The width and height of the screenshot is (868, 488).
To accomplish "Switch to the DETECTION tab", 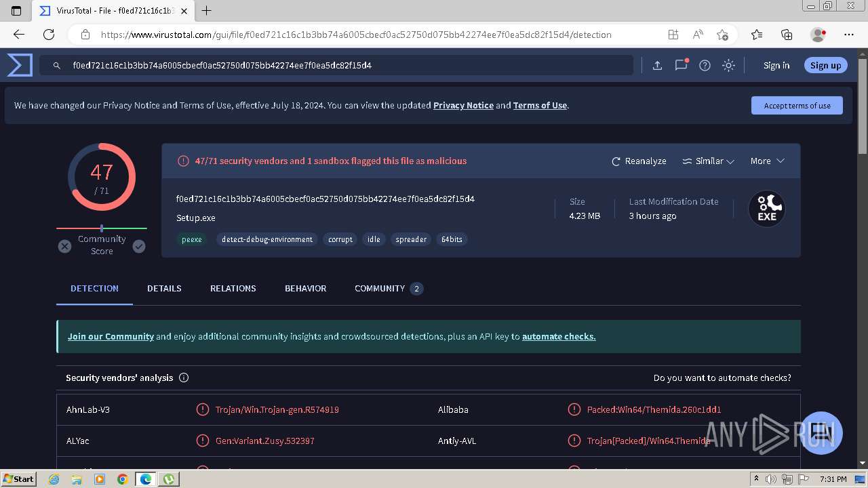I will tap(94, 288).
